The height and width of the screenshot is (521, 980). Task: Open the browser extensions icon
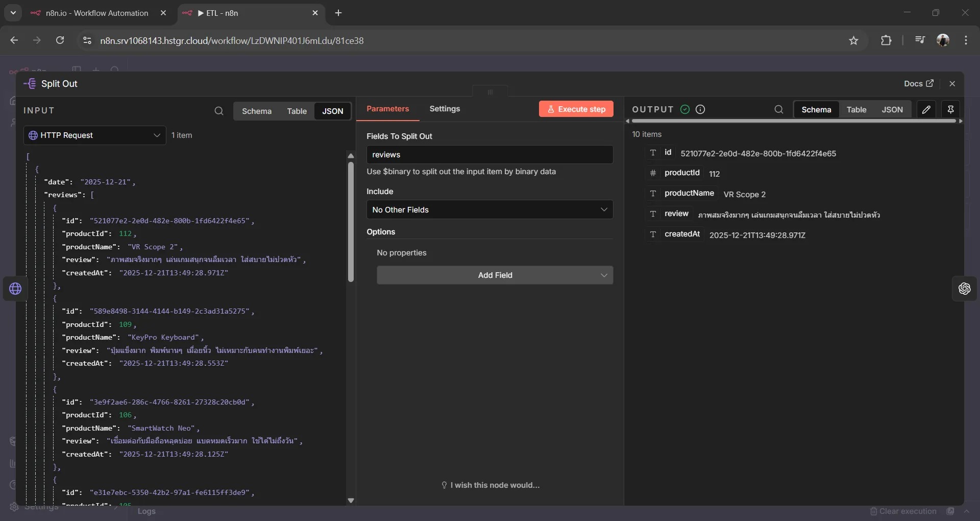(887, 40)
